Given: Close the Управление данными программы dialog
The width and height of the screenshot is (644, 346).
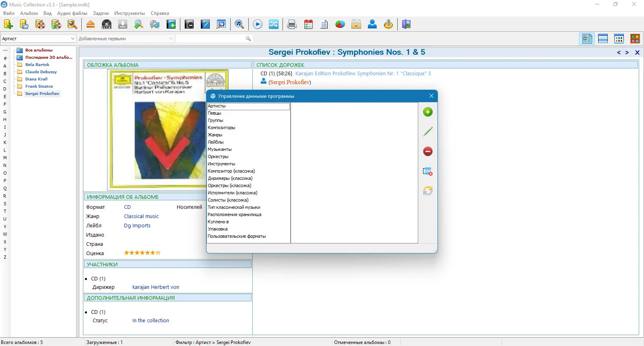Looking at the screenshot, I should click(x=431, y=96).
